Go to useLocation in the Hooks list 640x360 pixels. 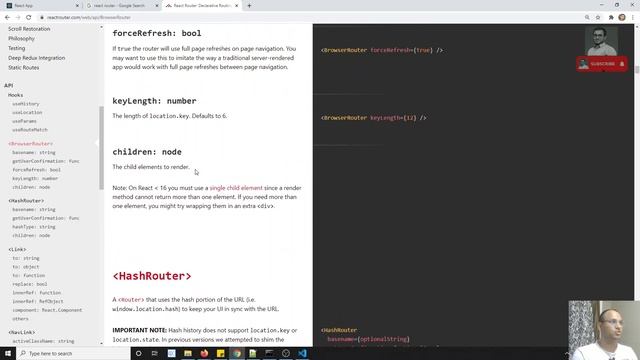(x=27, y=113)
